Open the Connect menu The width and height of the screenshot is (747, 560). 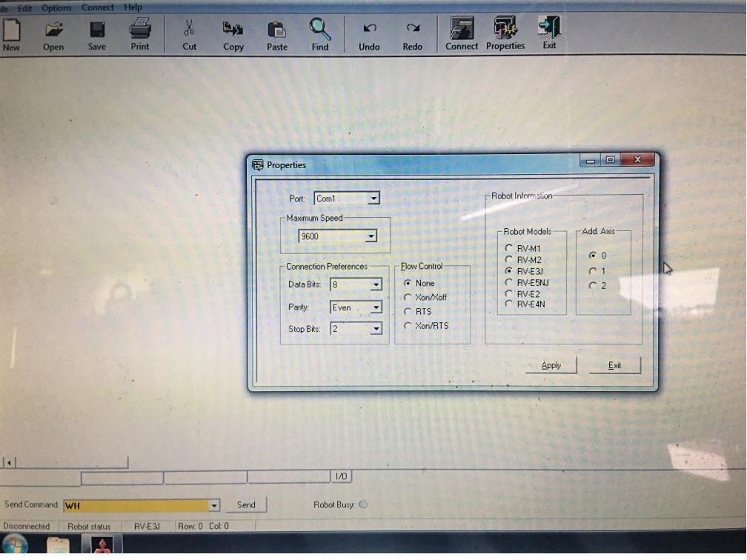coord(97,7)
